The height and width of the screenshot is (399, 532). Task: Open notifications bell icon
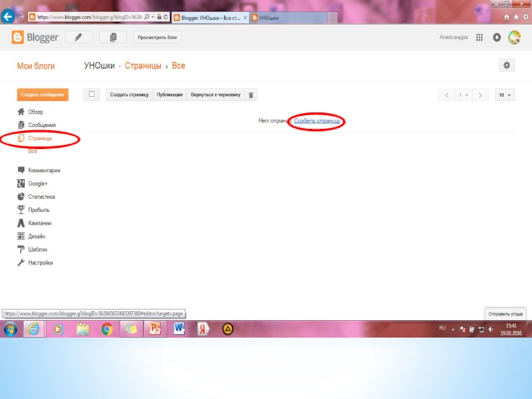[497, 37]
